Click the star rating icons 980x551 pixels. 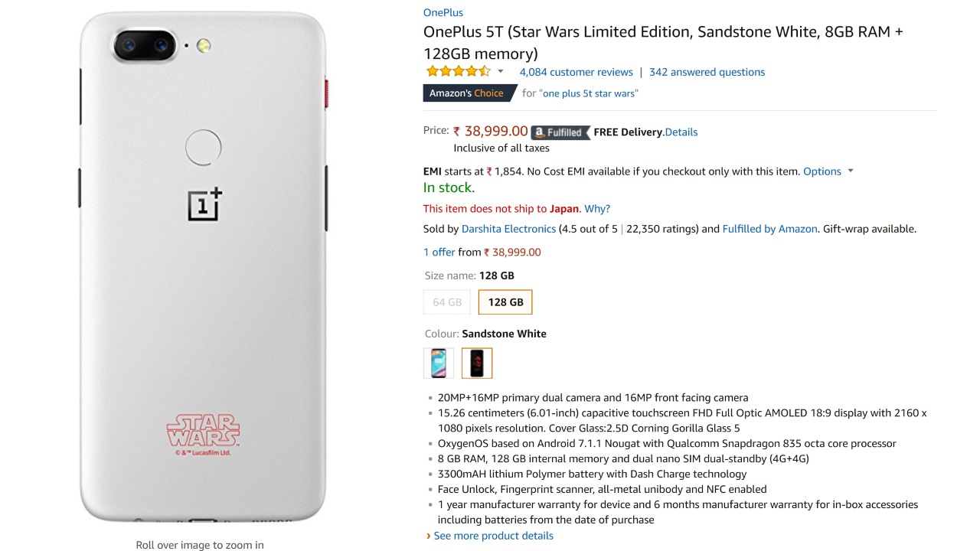point(458,72)
